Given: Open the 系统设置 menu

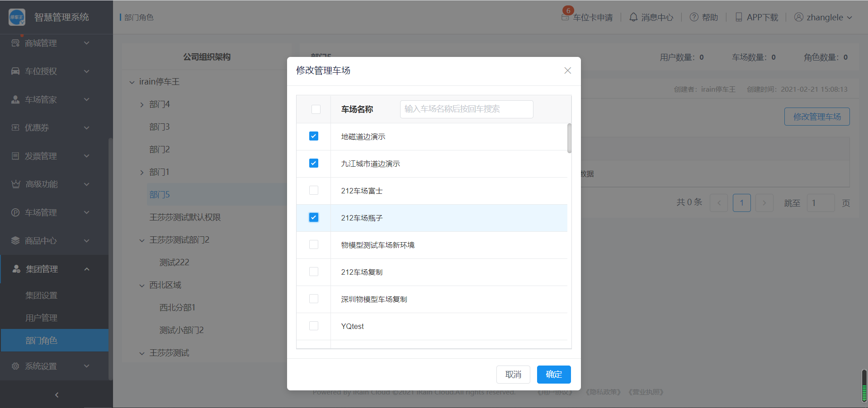Looking at the screenshot, I should (x=54, y=366).
